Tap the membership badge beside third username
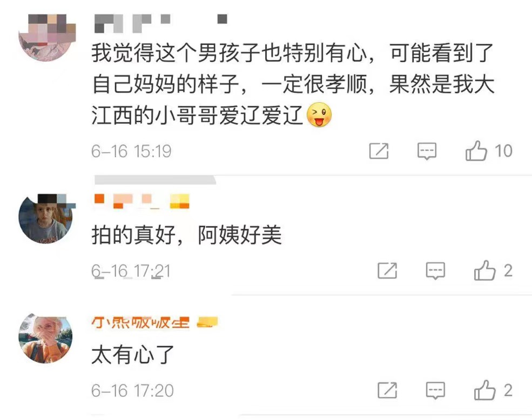 (207, 322)
